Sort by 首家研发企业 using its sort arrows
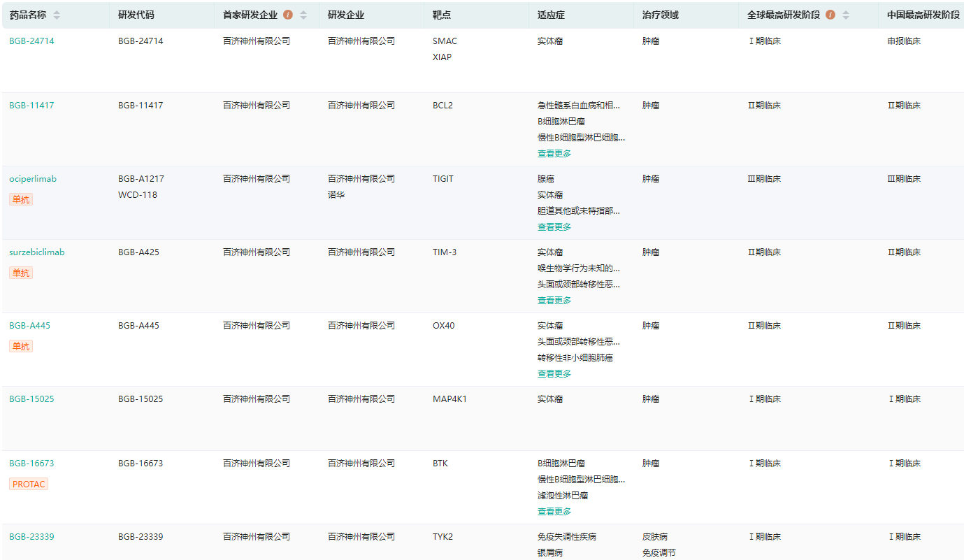 pyautogui.click(x=303, y=15)
